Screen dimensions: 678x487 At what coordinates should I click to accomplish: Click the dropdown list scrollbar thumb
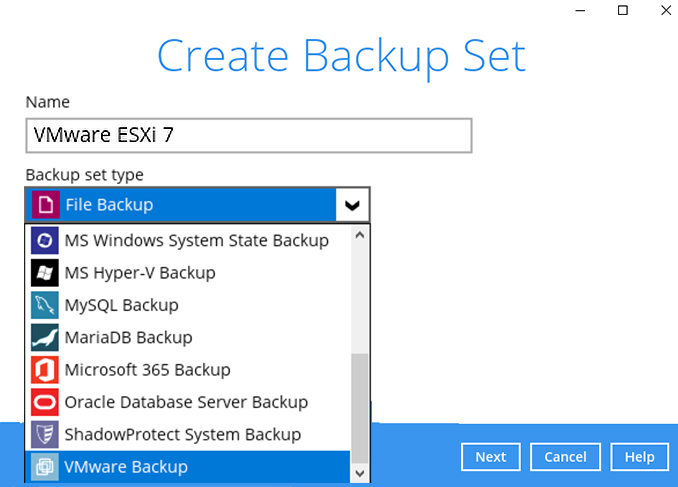click(360, 409)
